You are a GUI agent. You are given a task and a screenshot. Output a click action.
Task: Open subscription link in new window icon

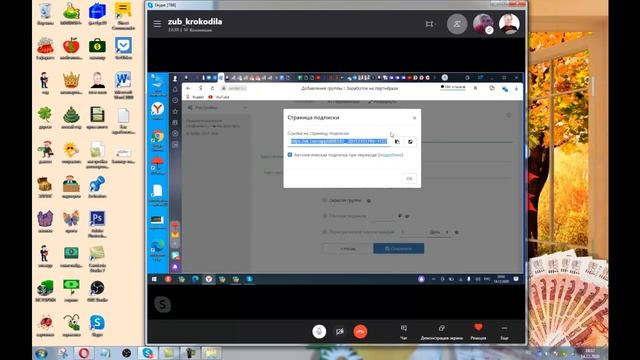pyautogui.click(x=410, y=142)
